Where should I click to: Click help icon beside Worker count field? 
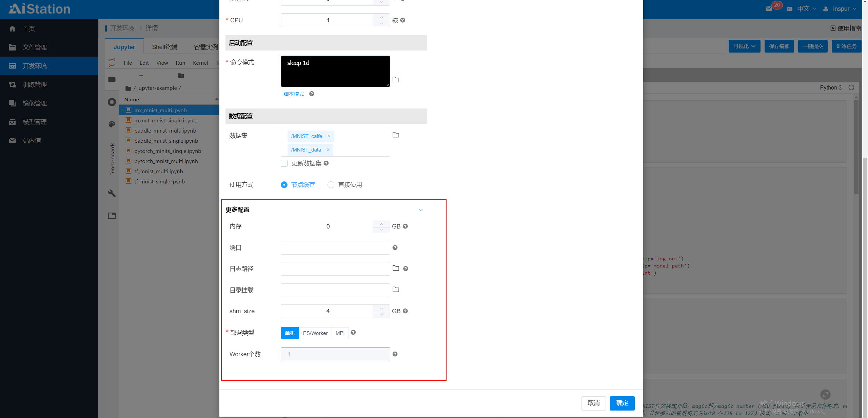(x=395, y=354)
